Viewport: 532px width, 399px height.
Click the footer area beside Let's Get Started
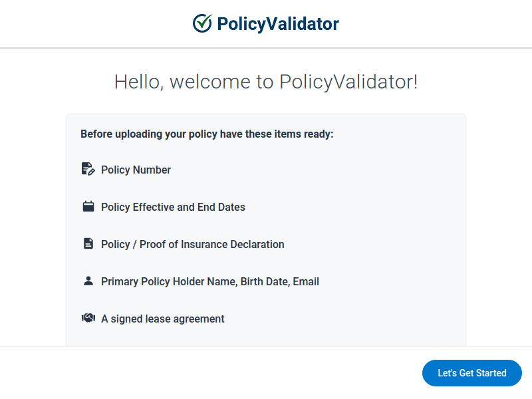point(199,373)
